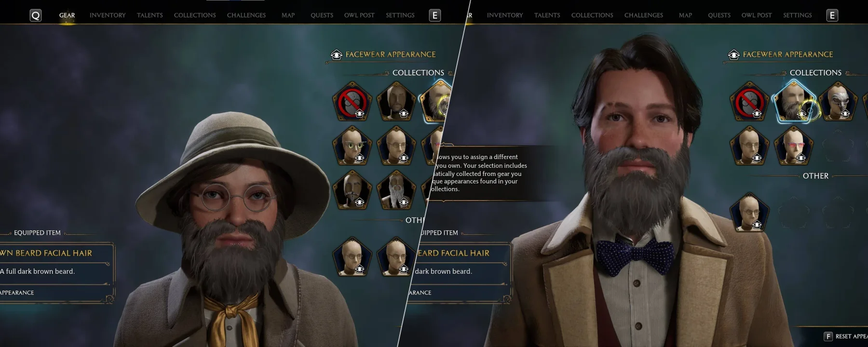Choose highlighted grey beard tile, right screen
This screenshot has height=347, width=868.
pos(794,102)
